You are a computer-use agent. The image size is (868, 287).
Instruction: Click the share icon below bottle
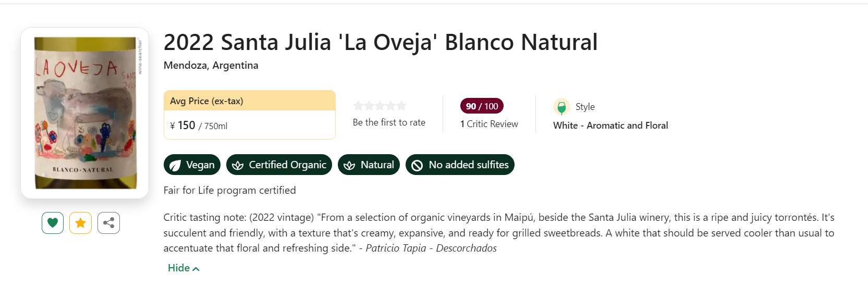(108, 223)
